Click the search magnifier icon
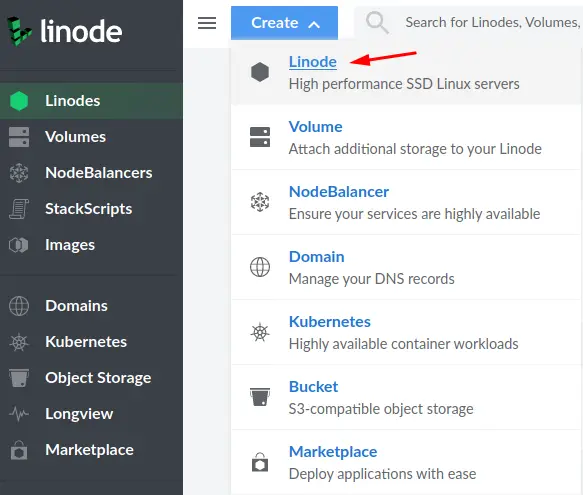Screen dimensions: 583x495 point(377,22)
